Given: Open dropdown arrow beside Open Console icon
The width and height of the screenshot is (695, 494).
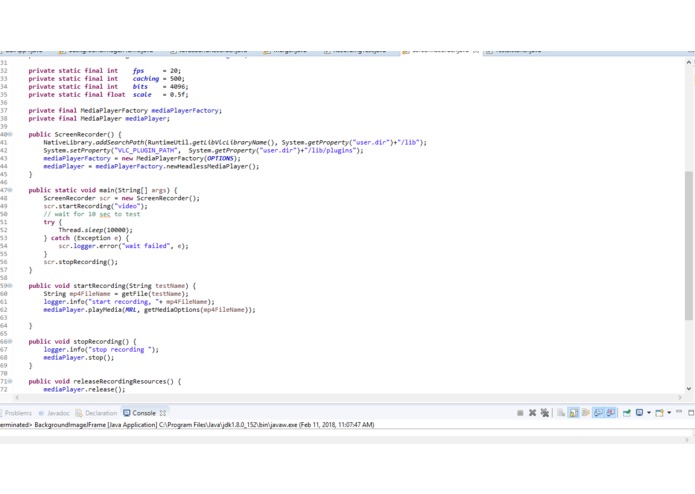Looking at the screenshot, I should pyautogui.click(x=669, y=413).
